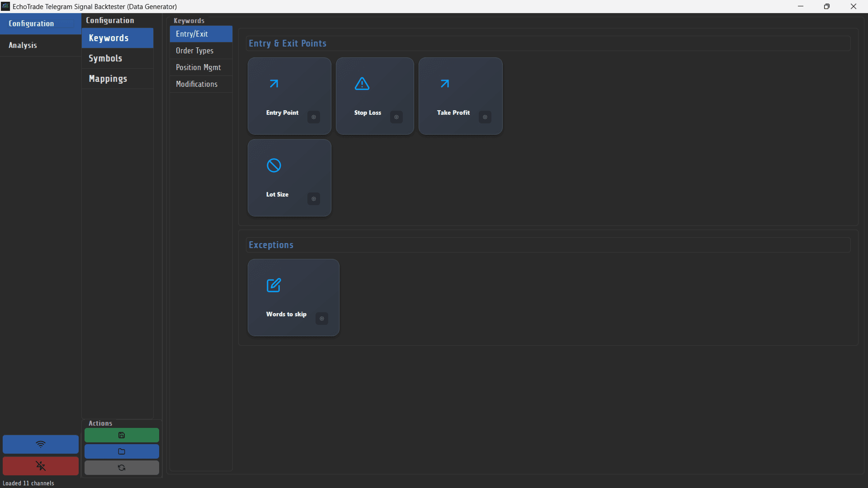This screenshot has width=868, height=488.
Task: Open settings button on Words to skip card
Action: click(322, 319)
